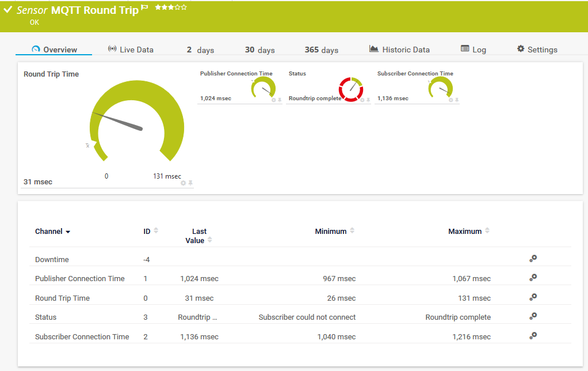This screenshot has height=371, width=588.
Task: Open the Log tab
Action: [473, 50]
